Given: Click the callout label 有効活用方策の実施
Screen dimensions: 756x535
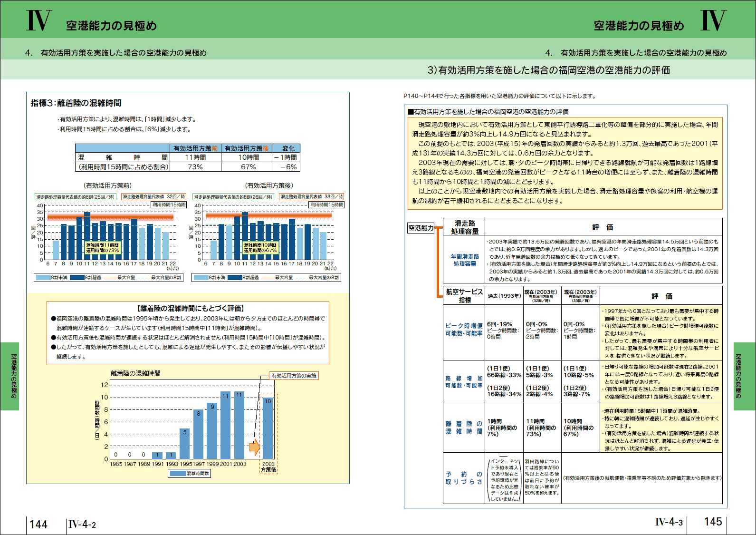Looking at the screenshot, I should pyautogui.click(x=294, y=376).
